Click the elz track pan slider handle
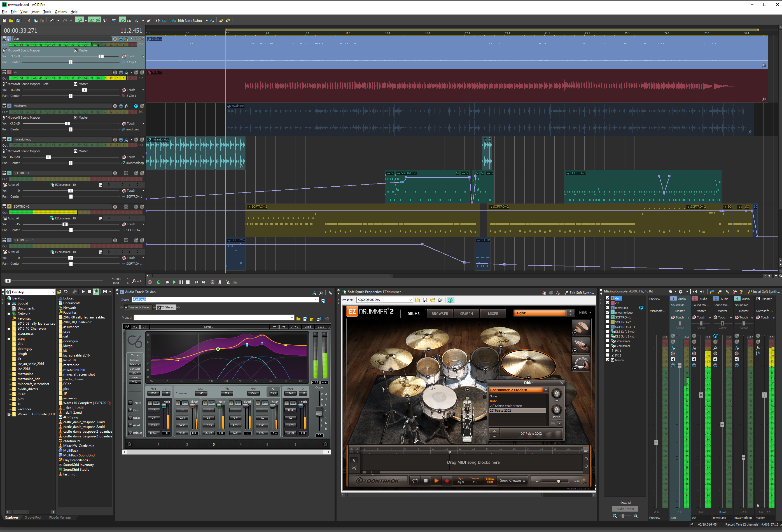 pos(71,96)
